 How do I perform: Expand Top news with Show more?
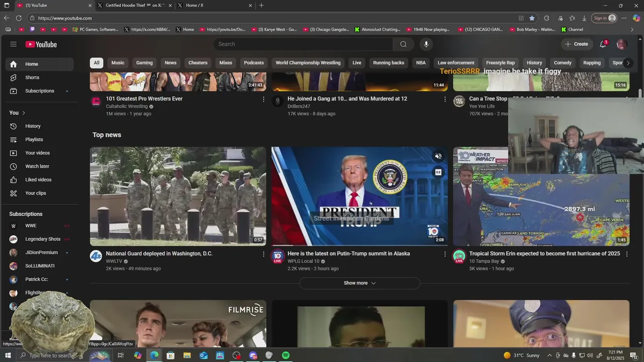360,283
